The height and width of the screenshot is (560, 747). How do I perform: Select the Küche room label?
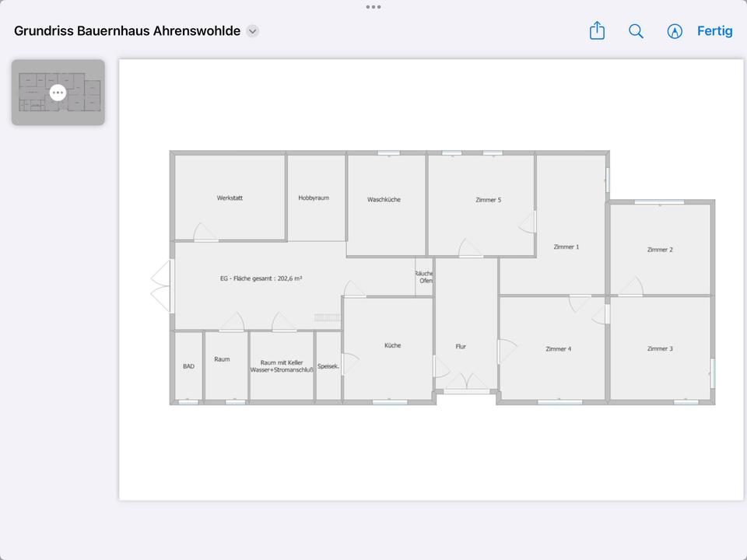click(x=392, y=345)
